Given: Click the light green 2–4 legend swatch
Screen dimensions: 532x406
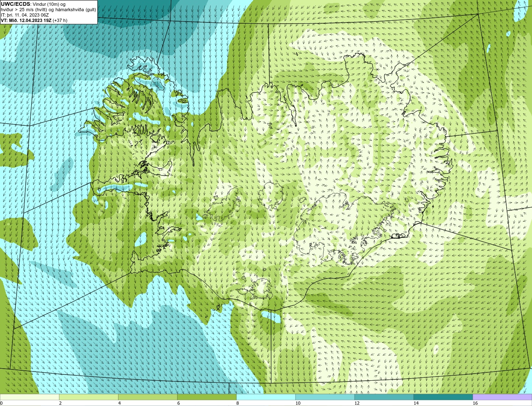Looking at the screenshot, I should (x=89, y=397).
